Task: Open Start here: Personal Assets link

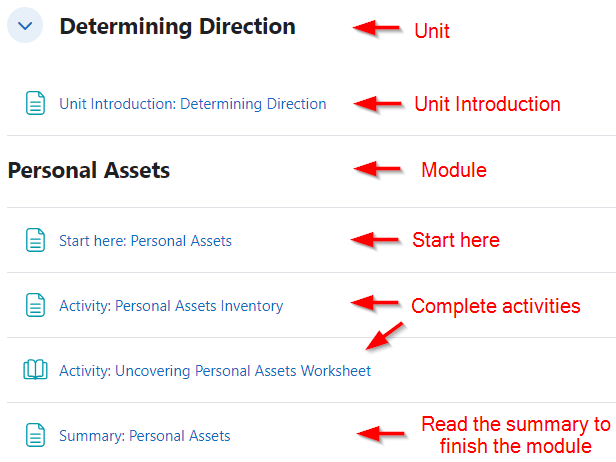Action: 145,241
